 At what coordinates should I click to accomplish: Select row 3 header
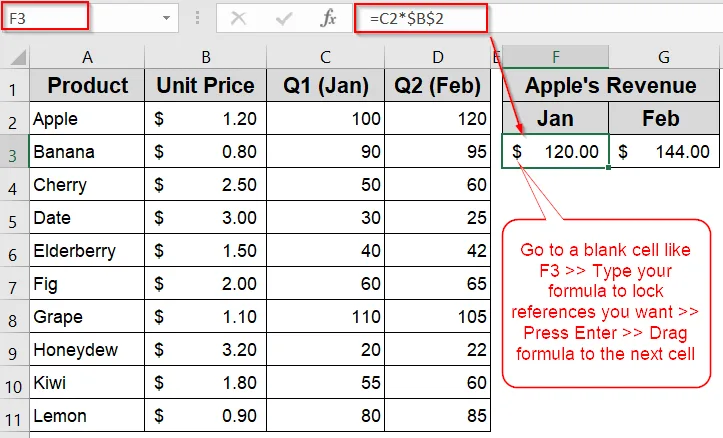click(x=14, y=152)
